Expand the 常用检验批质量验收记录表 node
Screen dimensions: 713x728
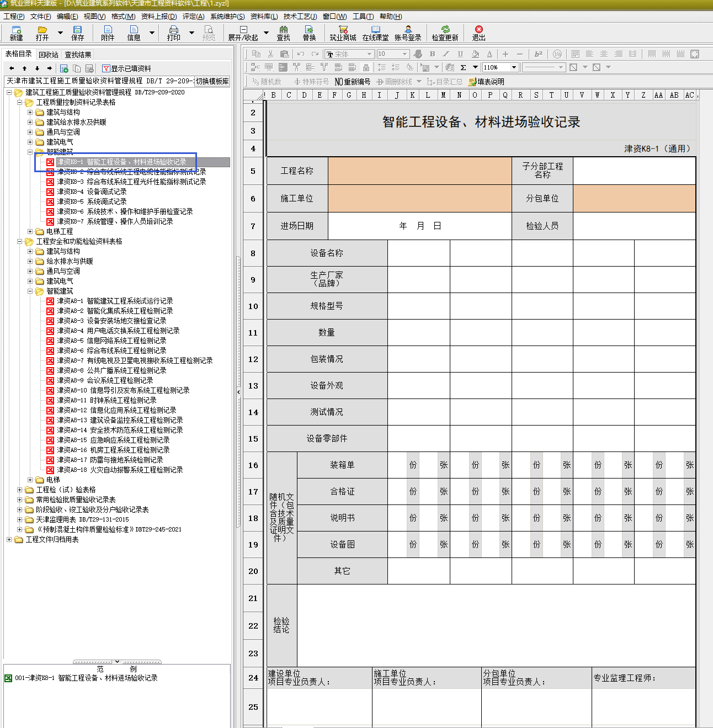(20, 499)
